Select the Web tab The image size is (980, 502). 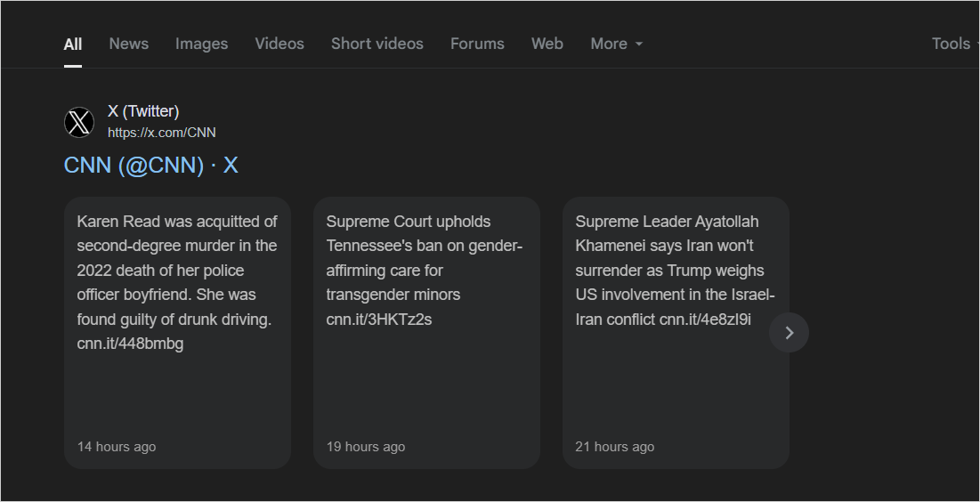click(x=547, y=44)
